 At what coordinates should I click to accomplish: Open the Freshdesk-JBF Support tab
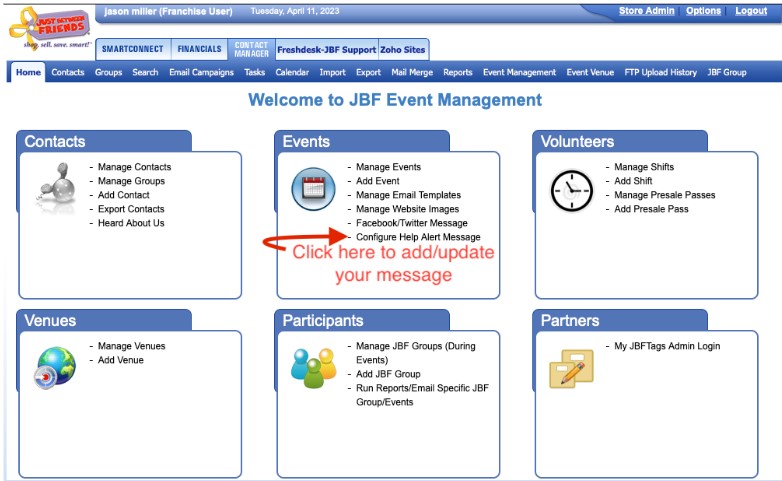coord(326,49)
